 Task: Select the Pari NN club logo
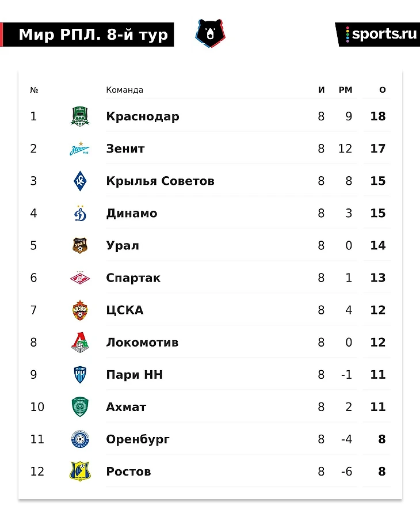click(80, 375)
